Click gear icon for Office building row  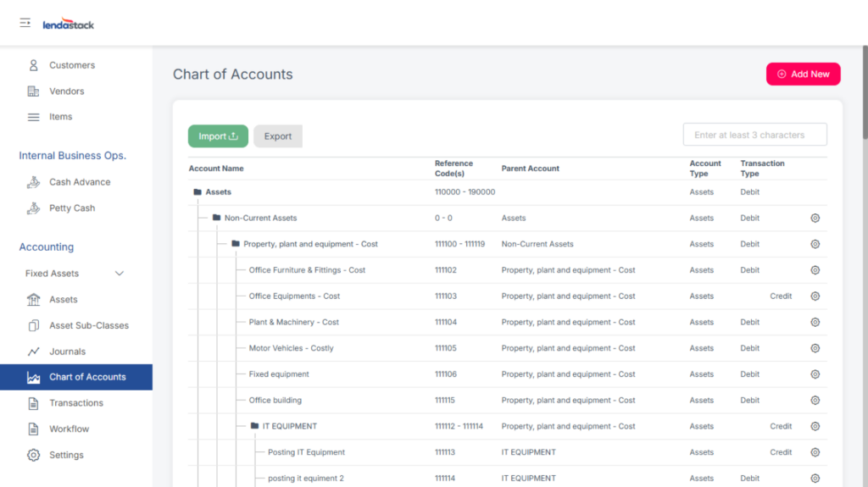(x=815, y=401)
